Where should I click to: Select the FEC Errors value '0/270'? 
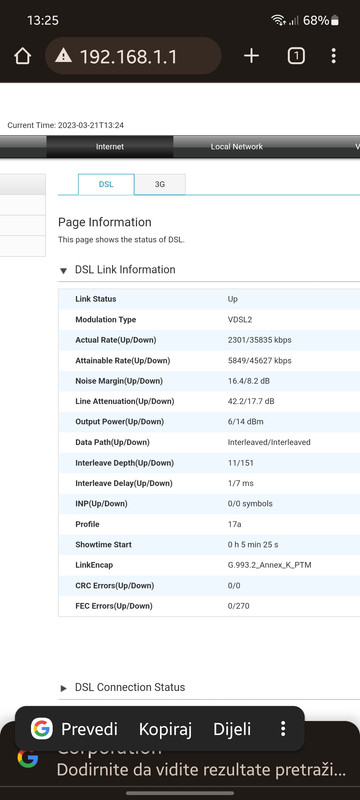[x=238, y=606]
